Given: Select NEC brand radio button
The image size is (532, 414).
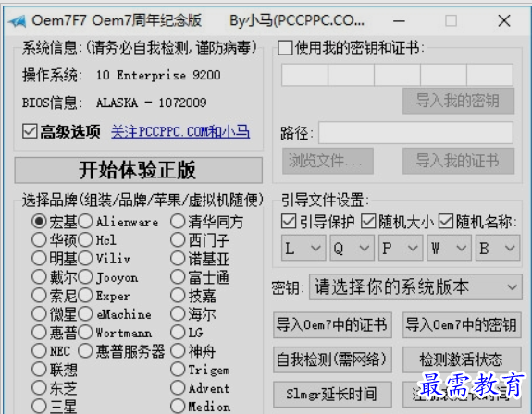Looking at the screenshot, I should pyautogui.click(x=39, y=350).
